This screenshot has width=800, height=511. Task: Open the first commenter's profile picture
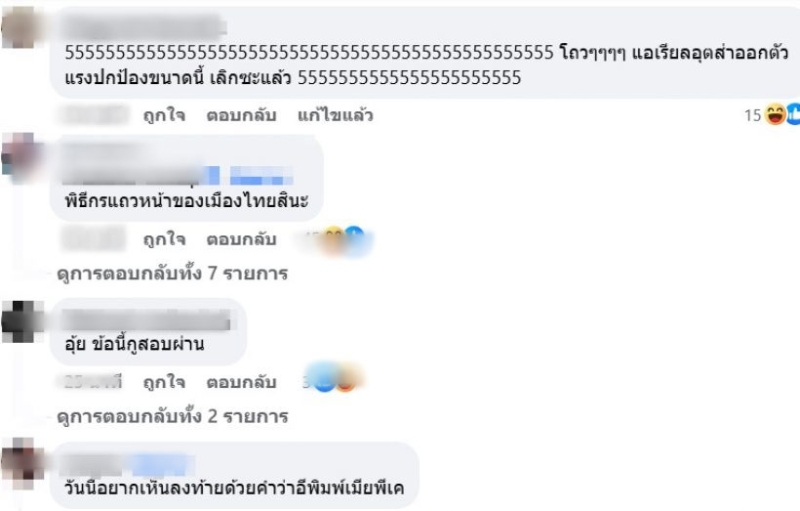point(20,28)
